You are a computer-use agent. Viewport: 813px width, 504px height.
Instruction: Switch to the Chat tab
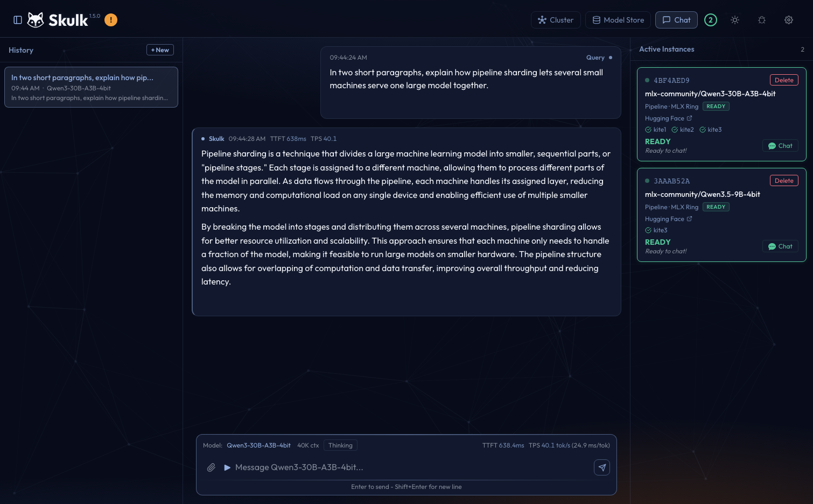click(676, 20)
